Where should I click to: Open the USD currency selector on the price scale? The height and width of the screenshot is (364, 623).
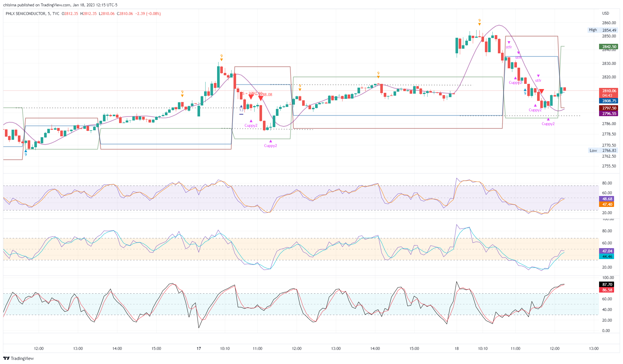[605, 13]
